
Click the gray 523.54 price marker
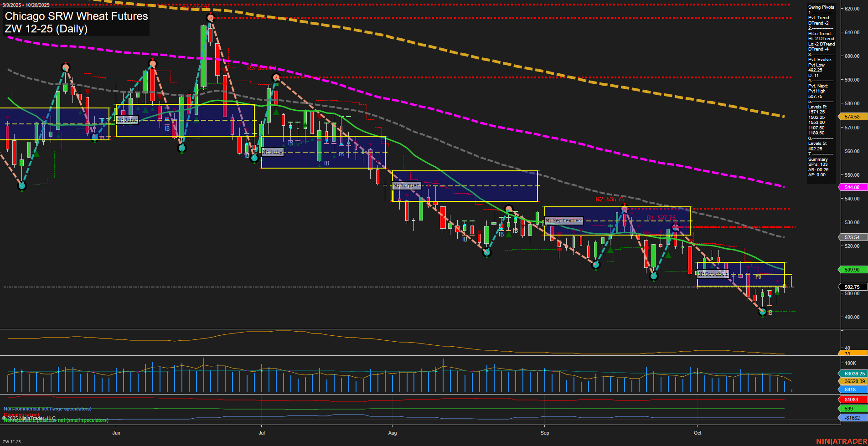(852, 237)
